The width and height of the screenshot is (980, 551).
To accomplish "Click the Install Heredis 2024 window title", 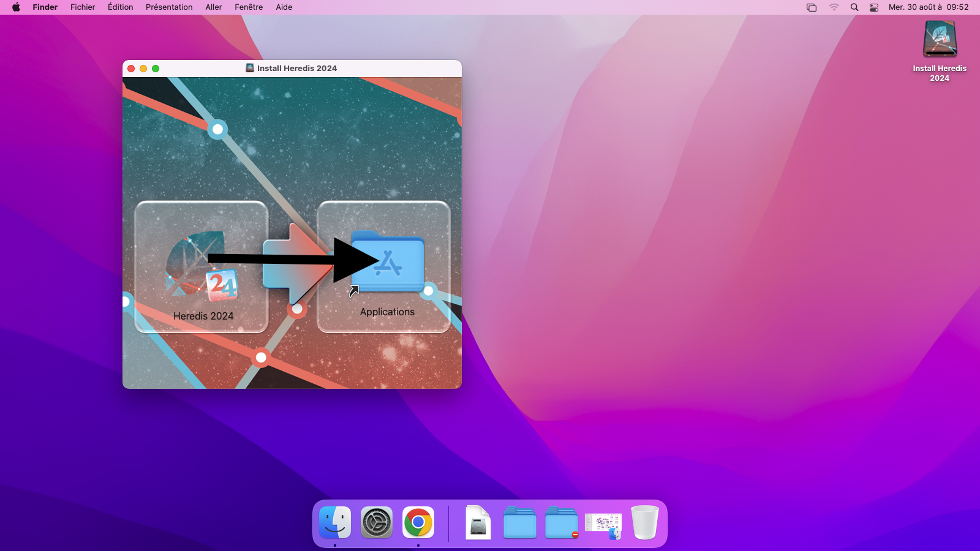I will coord(296,68).
